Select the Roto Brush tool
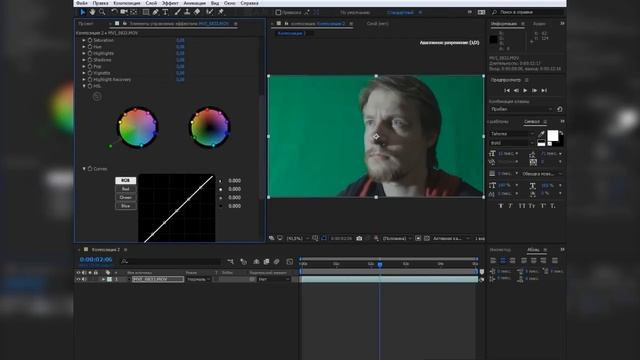 [x=209, y=12]
